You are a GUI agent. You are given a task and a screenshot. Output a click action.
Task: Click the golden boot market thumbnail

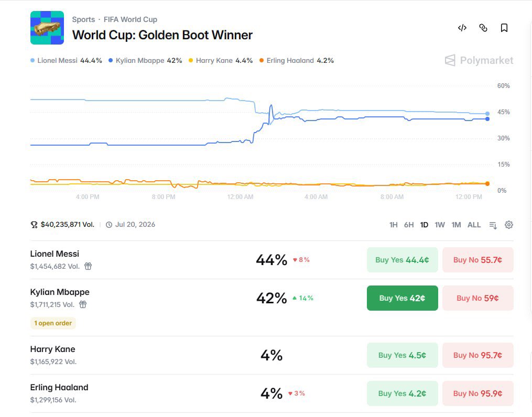[x=47, y=28]
